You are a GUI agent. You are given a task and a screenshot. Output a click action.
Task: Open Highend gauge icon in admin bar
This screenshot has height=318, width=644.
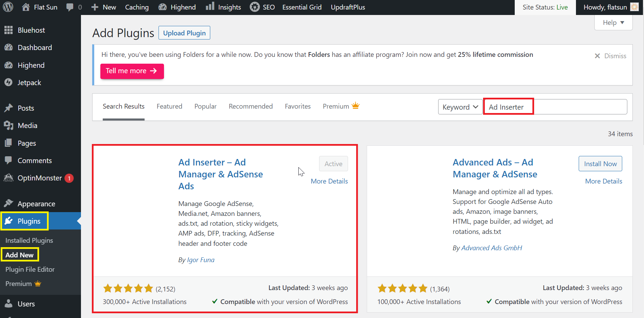tap(163, 7)
